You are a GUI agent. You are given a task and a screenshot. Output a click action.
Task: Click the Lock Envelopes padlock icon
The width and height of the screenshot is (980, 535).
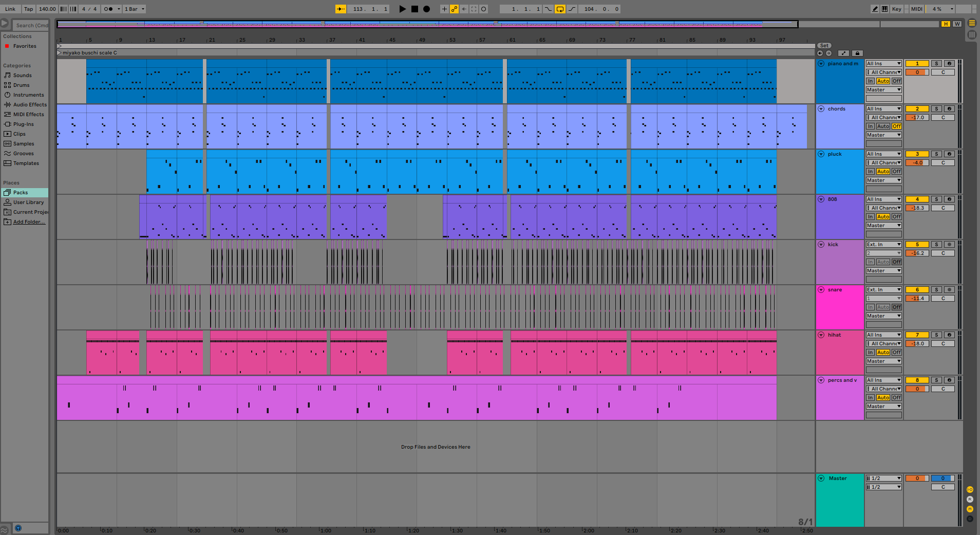pyautogui.click(x=857, y=53)
